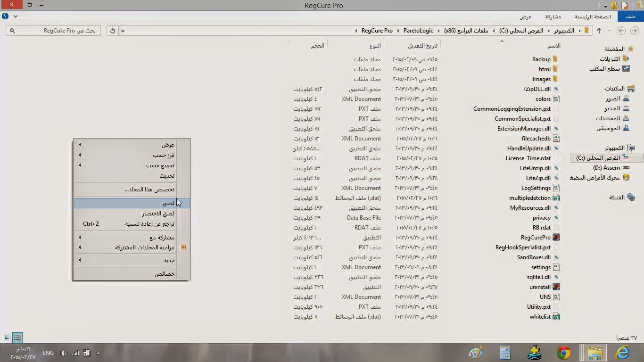This screenshot has height=362, width=644.
Task: Choose خصائص (properties) in context menu
Action: [x=132, y=274]
